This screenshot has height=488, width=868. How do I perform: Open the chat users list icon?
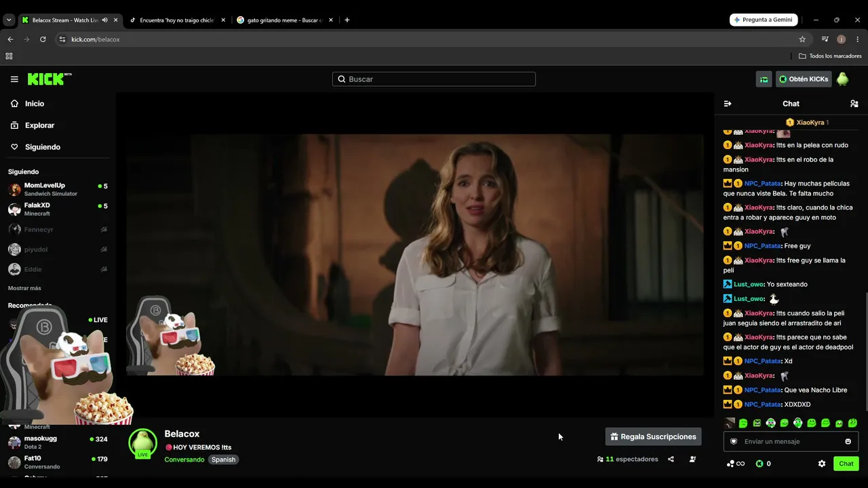coord(854,104)
